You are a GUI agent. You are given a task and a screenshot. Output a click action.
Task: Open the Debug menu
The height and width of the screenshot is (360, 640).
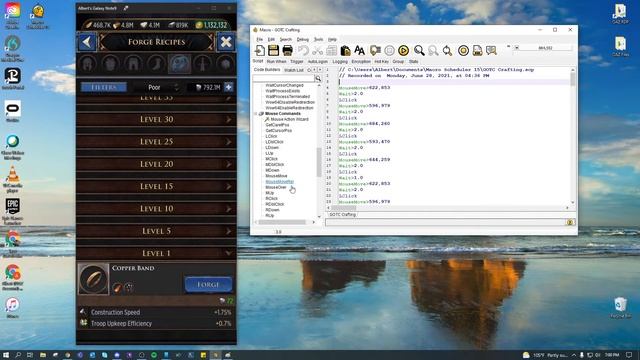(x=302, y=40)
